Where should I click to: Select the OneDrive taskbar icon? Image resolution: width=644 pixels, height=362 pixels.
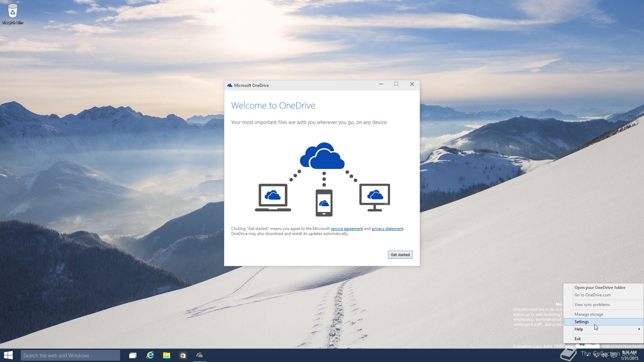[x=200, y=355]
